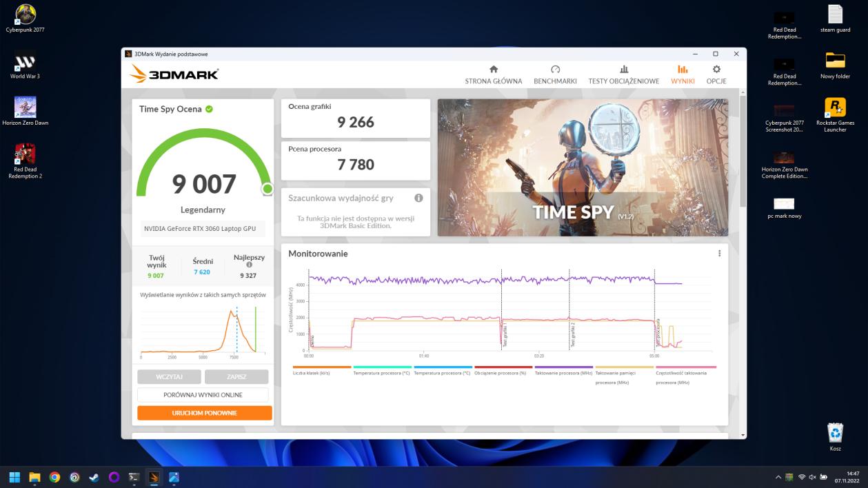
Task: Open the Monitorowanie panel three-dot menu
Action: coord(720,253)
